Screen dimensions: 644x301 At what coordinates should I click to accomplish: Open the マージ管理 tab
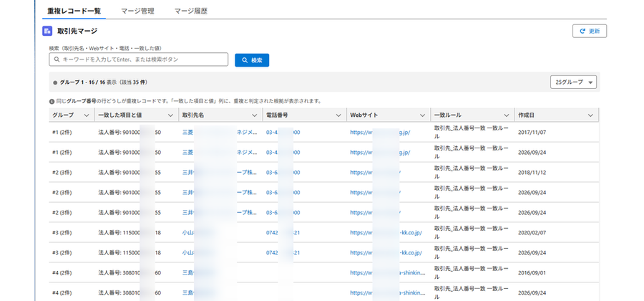pos(137,11)
